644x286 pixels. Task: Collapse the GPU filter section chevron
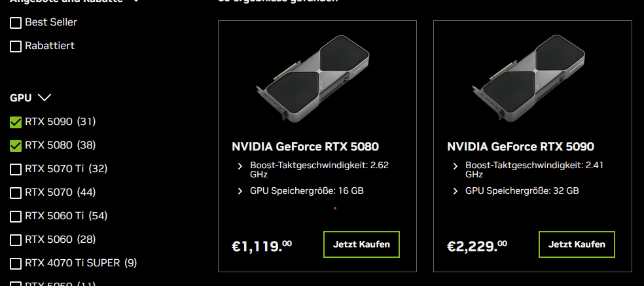tap(45, 98)
